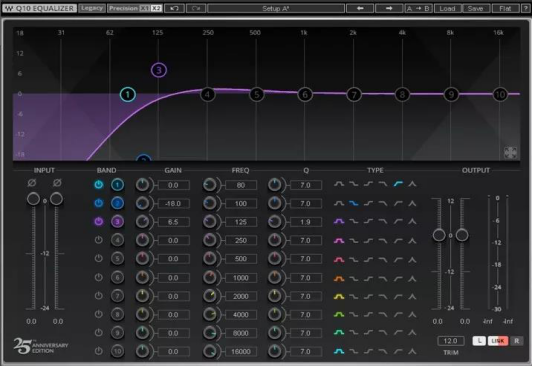This screenshot has height=366, width=533.
Task: Click band 10 node in the EQ graph
Action: [x=500, y=94]
